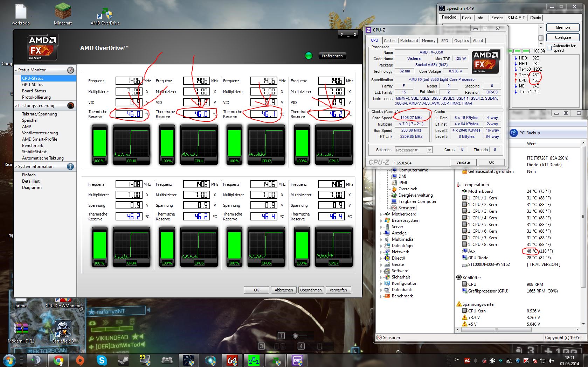Click the DE language indicator in system tray

(456, 360)
